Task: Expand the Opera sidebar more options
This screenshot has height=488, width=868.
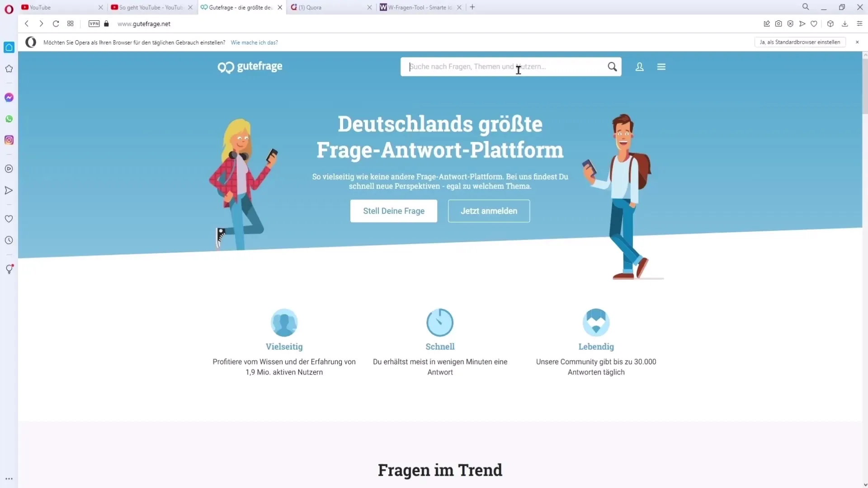Action: [x=8, y=479]
